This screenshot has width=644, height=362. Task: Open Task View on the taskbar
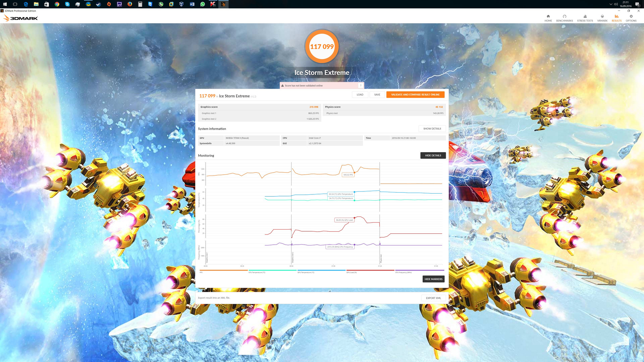click(x=15, y=4)
